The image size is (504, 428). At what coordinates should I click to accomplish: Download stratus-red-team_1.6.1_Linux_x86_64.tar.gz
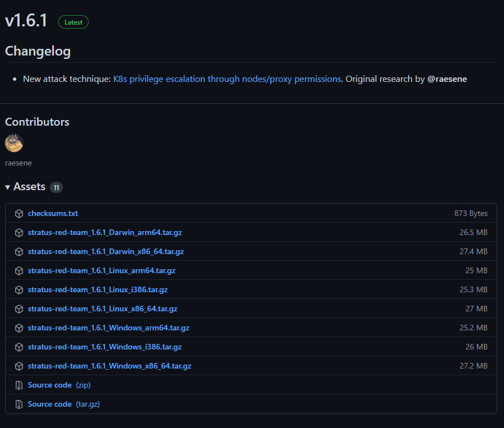click(x=103, y=309)
